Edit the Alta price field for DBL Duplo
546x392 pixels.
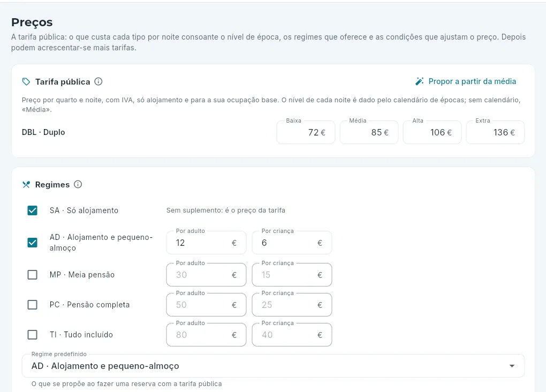tap(432, 132)
